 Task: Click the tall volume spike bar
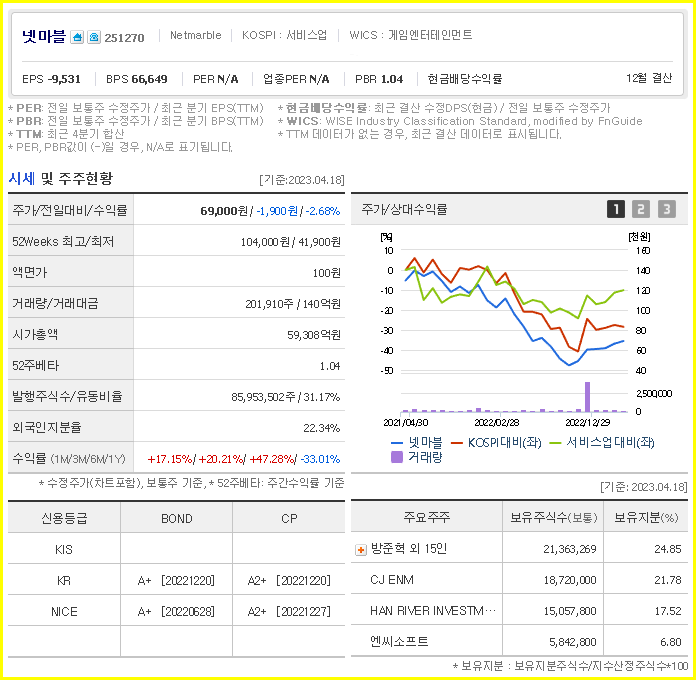588,397
